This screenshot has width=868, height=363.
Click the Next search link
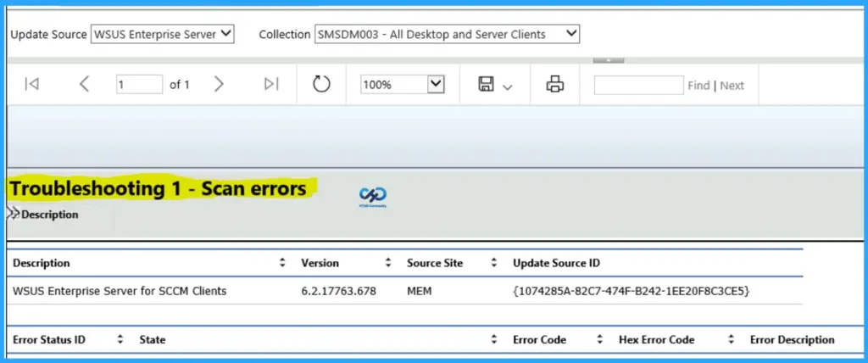(x=732, y=86)
